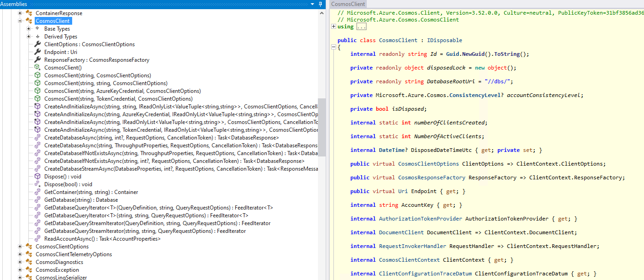
Task: Select the Endpoint : Uri property
Action: pyautogui.click(x=60, y=52)
